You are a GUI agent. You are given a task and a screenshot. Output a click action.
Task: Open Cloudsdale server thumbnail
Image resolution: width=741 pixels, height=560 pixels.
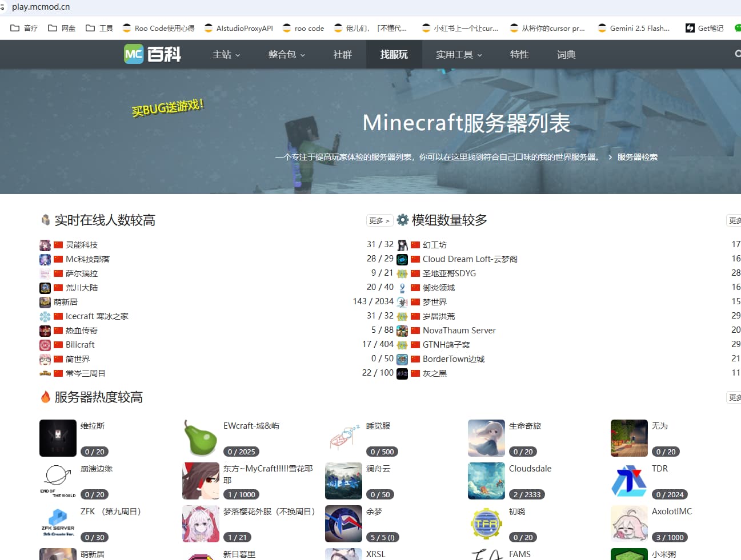[x=486, y=481]
